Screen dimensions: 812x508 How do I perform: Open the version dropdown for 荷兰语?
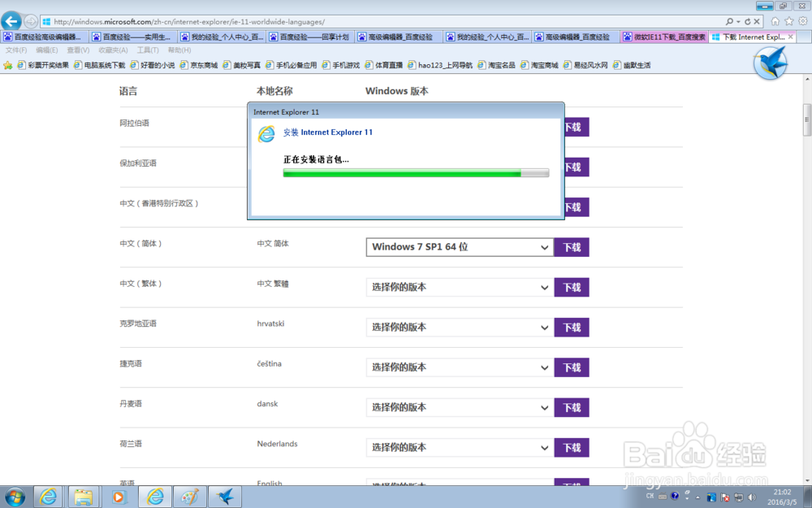460,447
